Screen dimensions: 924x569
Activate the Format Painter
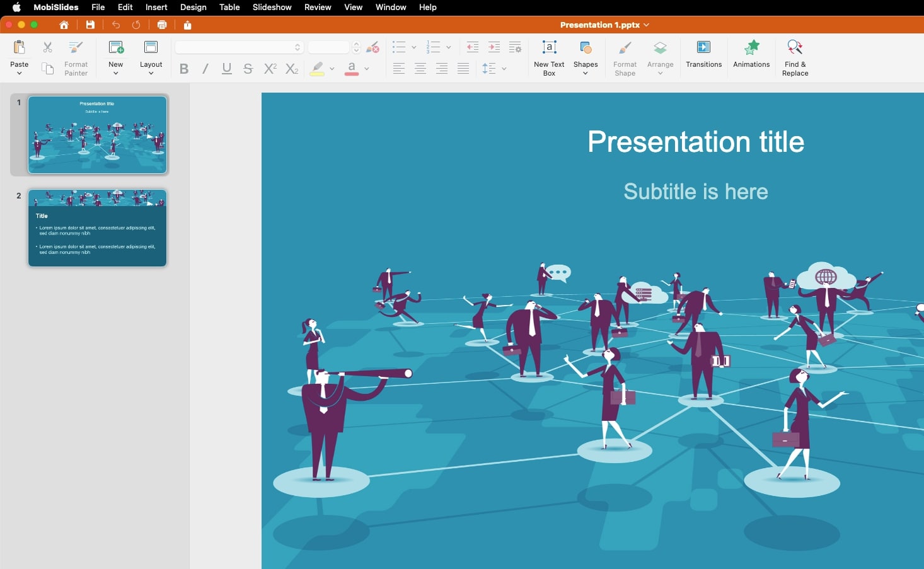(76, 58)
